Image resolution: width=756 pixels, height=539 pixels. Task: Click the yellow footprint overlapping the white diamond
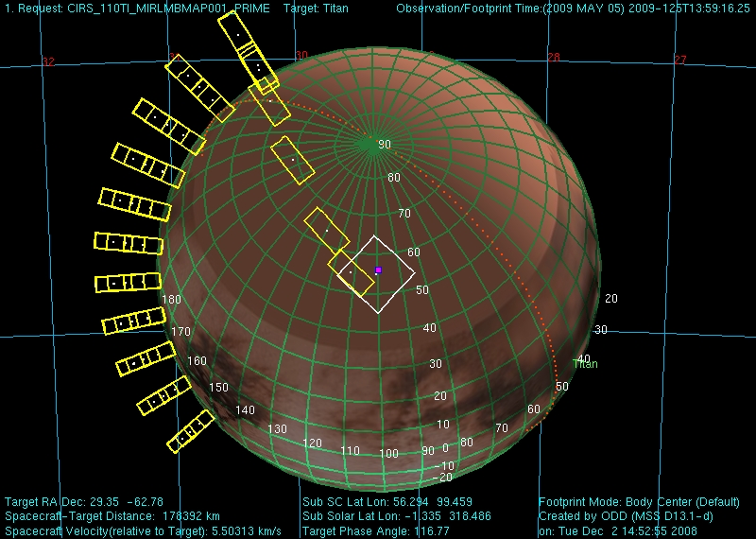pos(351,273)
